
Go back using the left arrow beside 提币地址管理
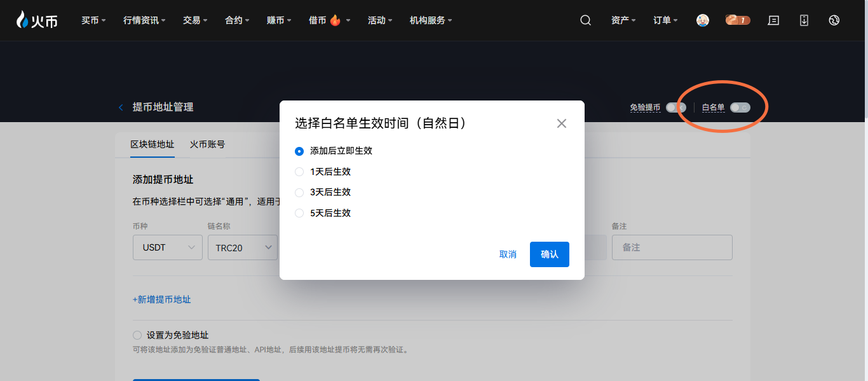[x=121, y=107]
